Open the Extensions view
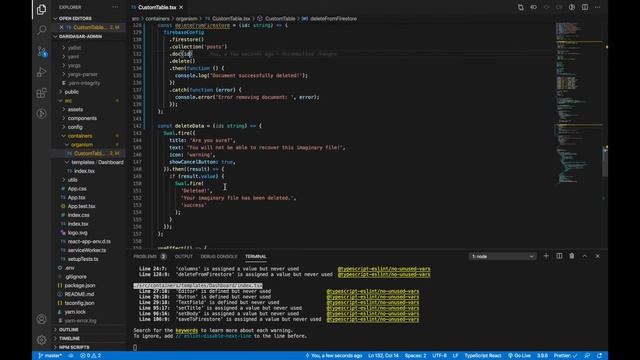640x360 pixels. click(x=41, y=93)
